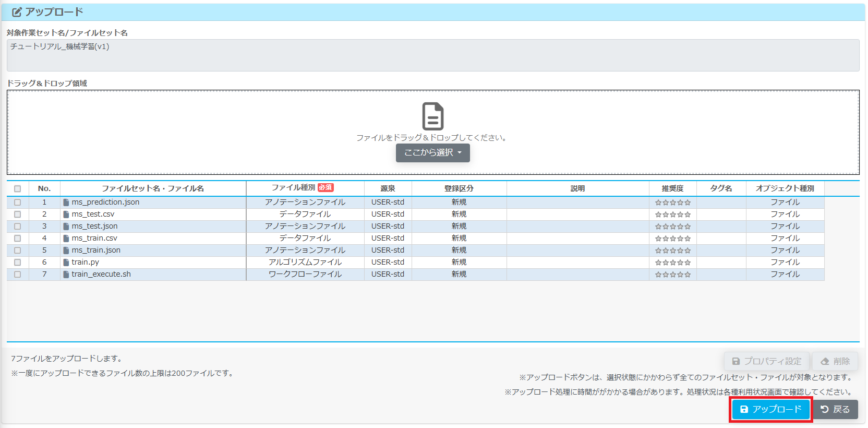Select the checkbox for row 7 train_execute.sh

pyautogui.click(x=18, y=275)
